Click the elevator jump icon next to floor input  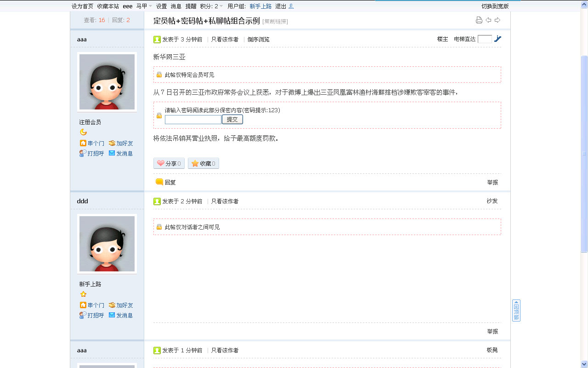[498, 39]
